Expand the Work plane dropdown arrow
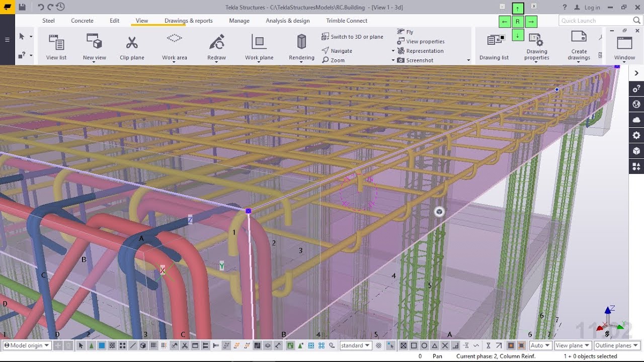The width and height of the screenshot is (644, 362). click(x=259, y=62)
